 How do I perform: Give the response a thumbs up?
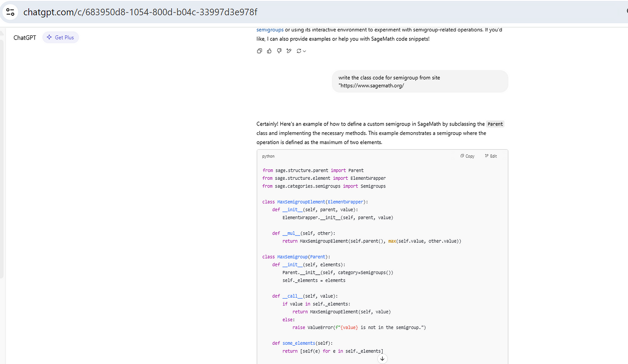[269, 51]
